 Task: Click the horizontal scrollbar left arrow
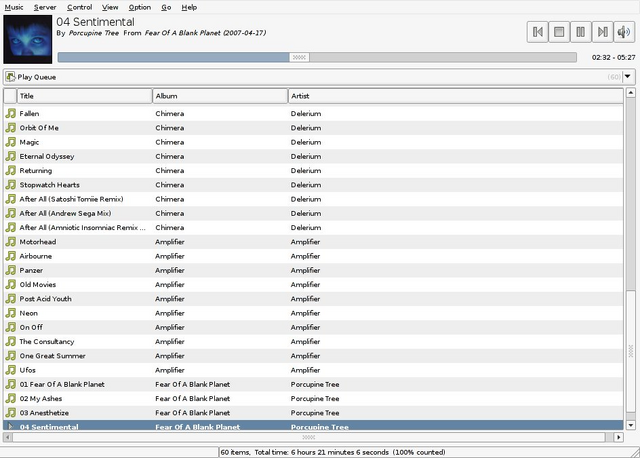pyautogui.click(x=7, y=437)
